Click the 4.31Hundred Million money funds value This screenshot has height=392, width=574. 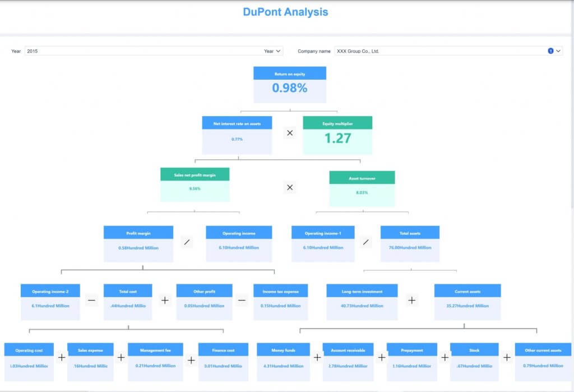(283, 366)
